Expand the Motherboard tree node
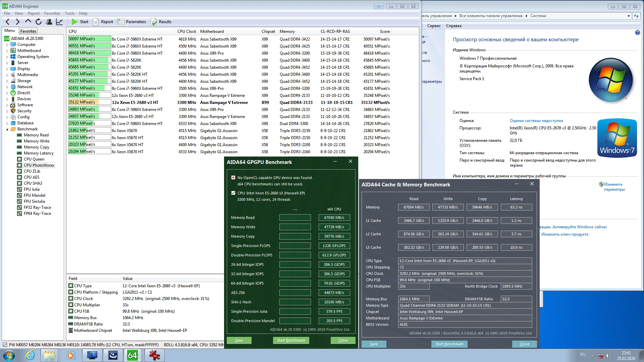The height and width of the screenshot is (362, 644). coord(7,51)
